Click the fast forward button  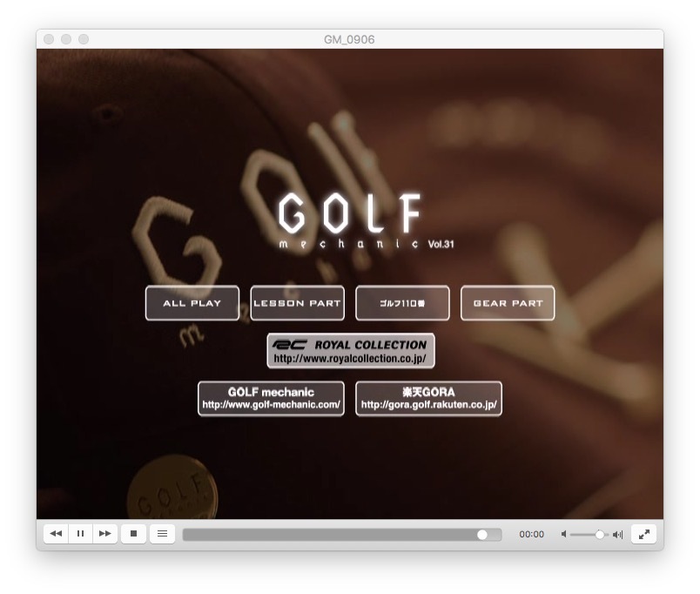pyautogui.click(x=104, y=534)
